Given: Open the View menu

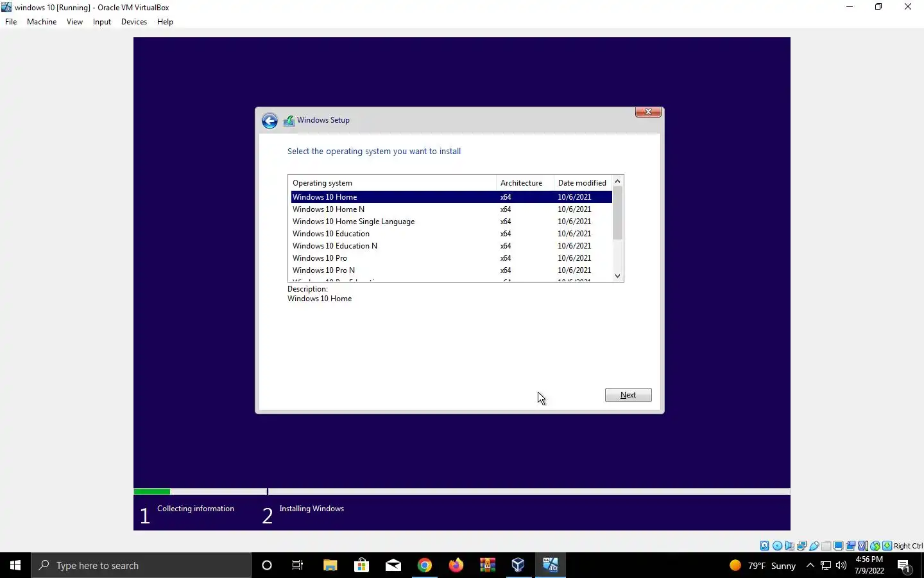Looking at the screenshot, I should coord(74,21).
